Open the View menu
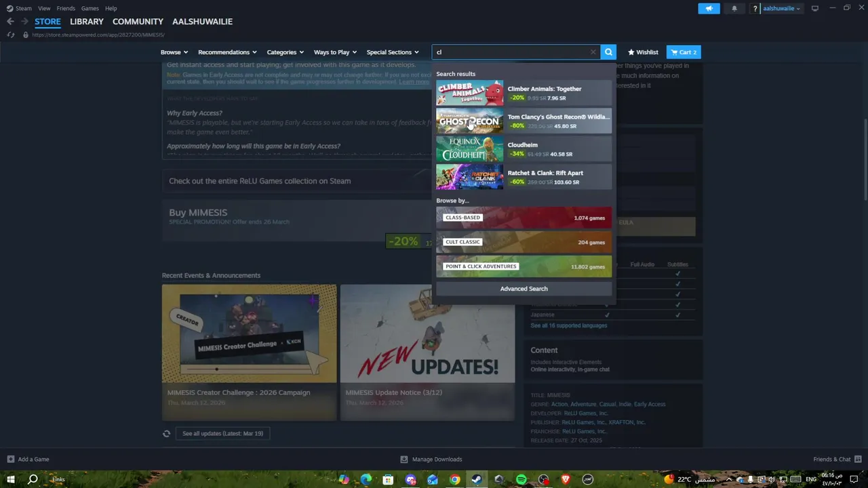This screenshot has width=868, height=488. (x=44, y=8)
